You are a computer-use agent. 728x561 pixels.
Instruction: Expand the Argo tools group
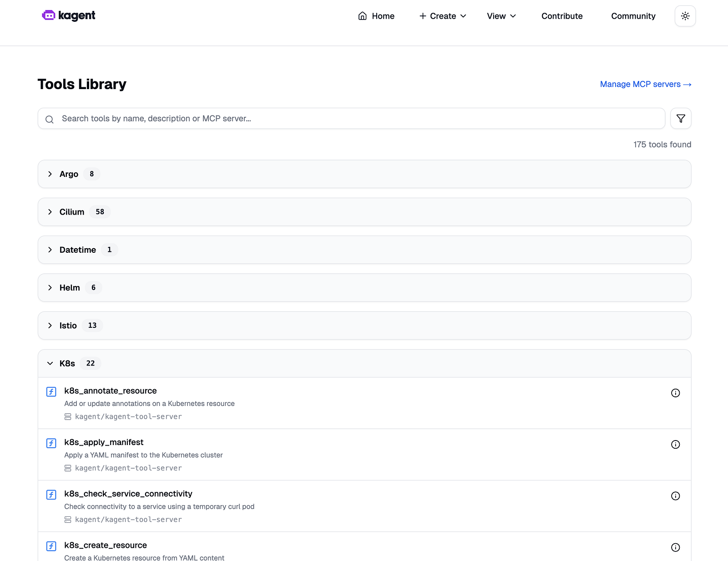[364, 174]
